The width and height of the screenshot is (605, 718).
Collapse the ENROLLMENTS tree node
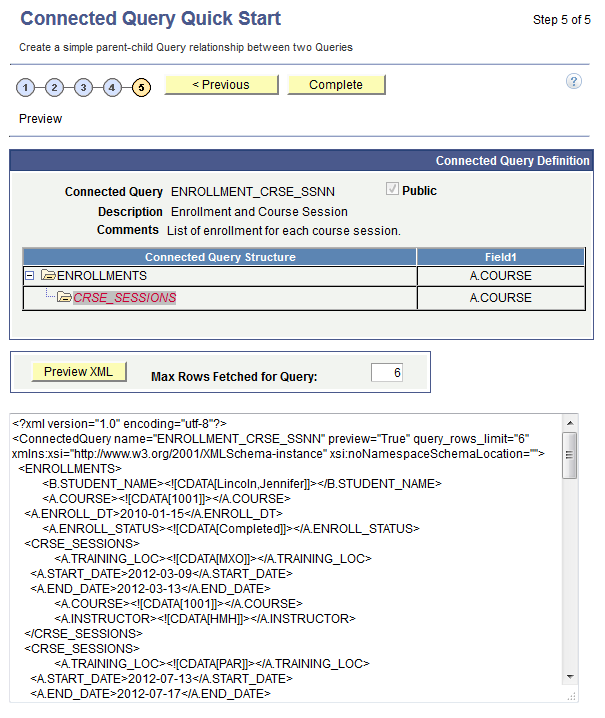click(x=30, y=275)
